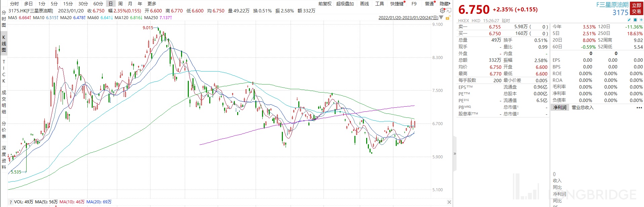Collapse the right panel with the double-arrow handle
The image size is (644, 207).
[x=455, y=154]
